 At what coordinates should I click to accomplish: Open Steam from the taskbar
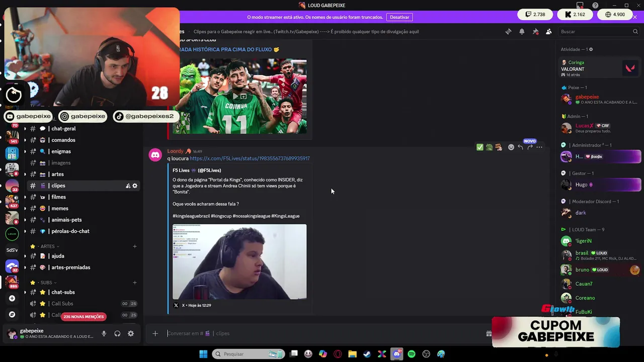pos(367,354)
